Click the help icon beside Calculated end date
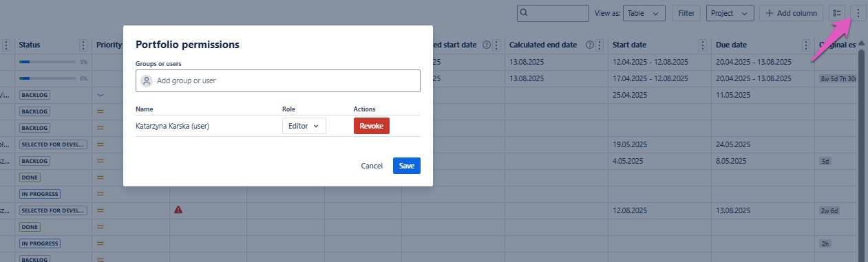The image size is (868, 262). pos(590,45)
